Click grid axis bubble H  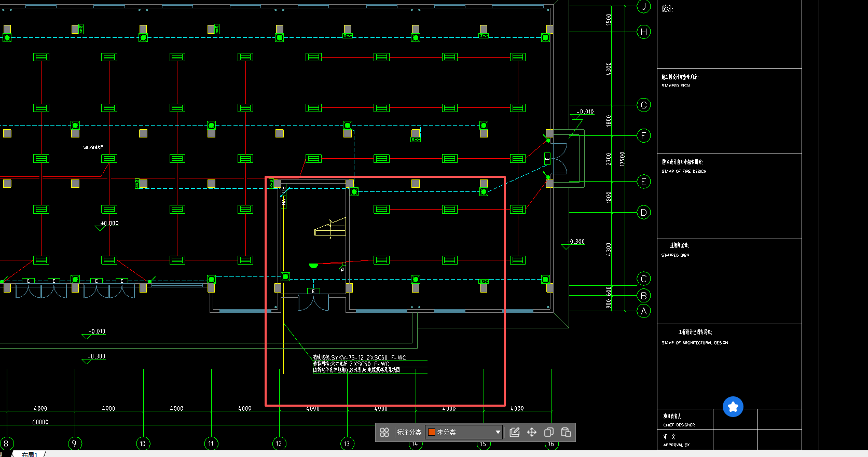click(x=644, y=32)
